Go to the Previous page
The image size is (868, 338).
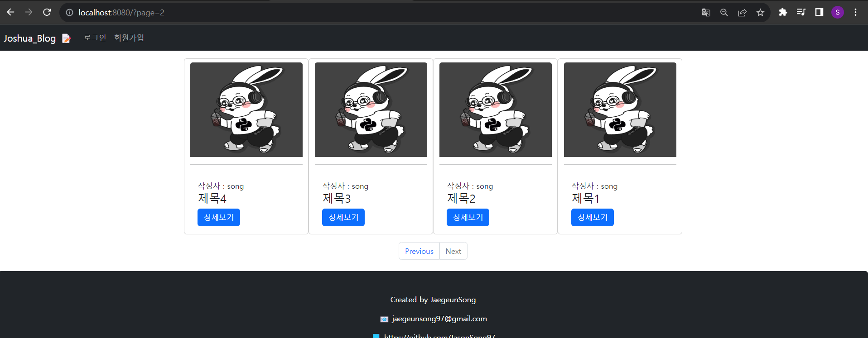(x=419, y=251)
